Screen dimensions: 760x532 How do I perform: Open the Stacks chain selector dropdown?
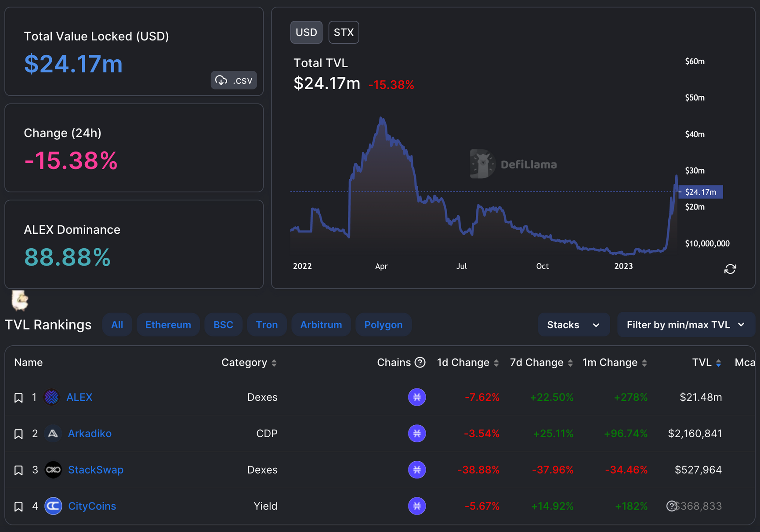pos(573,324)
